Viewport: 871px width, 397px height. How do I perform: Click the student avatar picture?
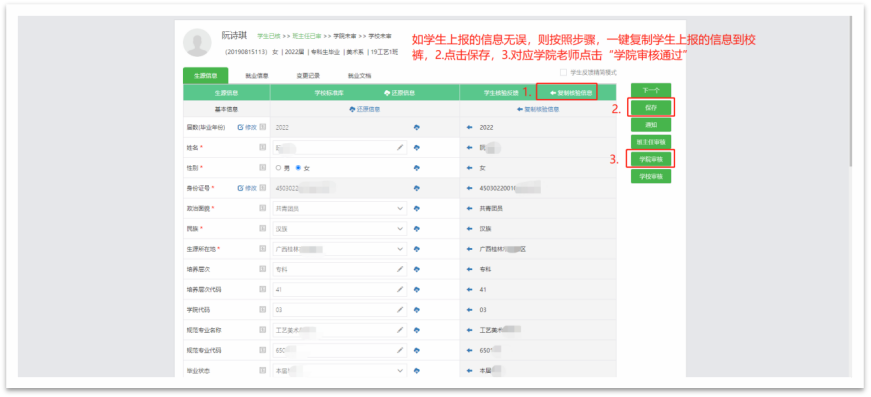197,43
